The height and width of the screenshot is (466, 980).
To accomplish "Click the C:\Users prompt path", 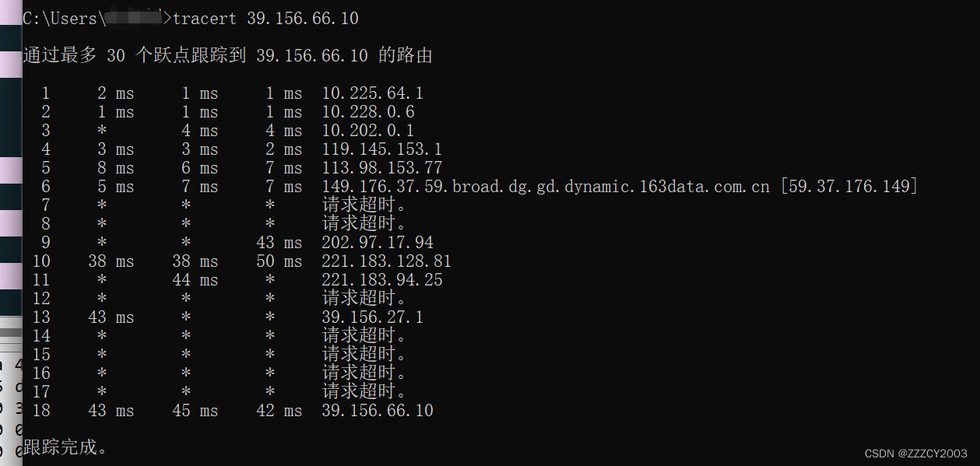I will point(64,18).
